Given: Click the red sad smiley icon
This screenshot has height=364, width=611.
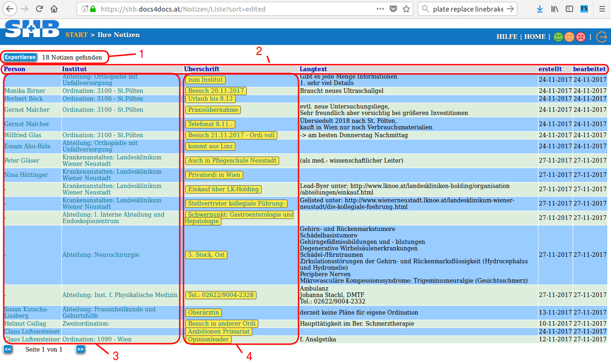Looking at the screenshot, I should pos(580,37).
